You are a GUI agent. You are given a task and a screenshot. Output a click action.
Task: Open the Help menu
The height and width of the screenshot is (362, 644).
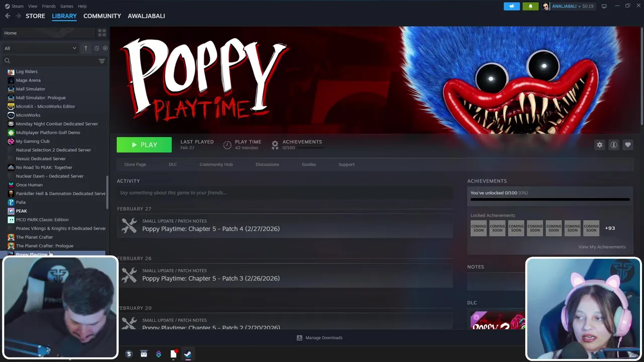pyautogui.click(x=82, y=6)
